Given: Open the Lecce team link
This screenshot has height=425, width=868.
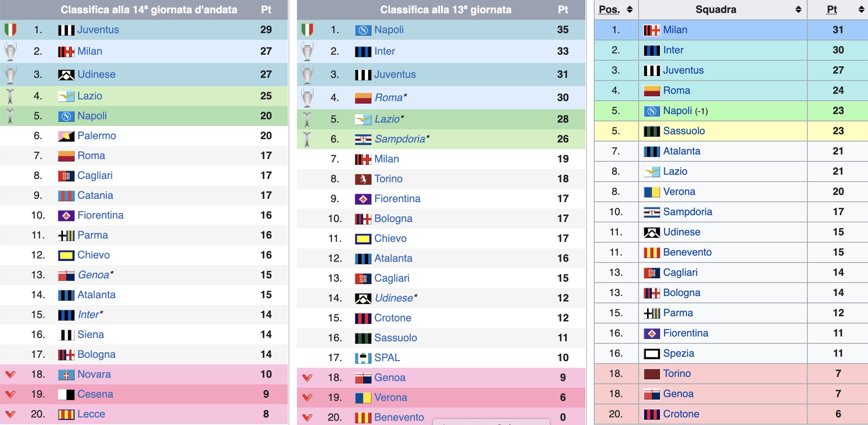Looking at the screenshot, I should 91,414.
